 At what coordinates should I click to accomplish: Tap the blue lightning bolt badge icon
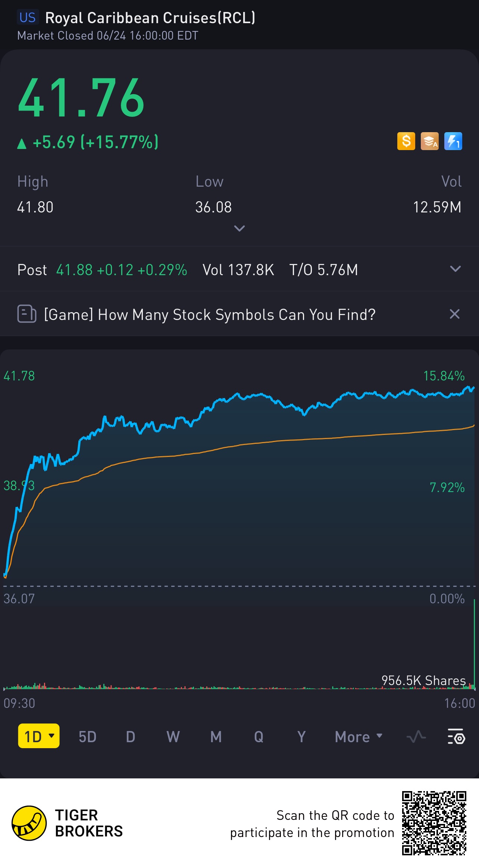[453, 141]
